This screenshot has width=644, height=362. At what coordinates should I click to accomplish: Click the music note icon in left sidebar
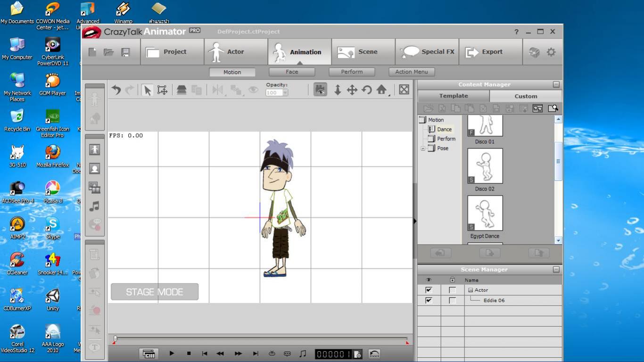[95, 206]
